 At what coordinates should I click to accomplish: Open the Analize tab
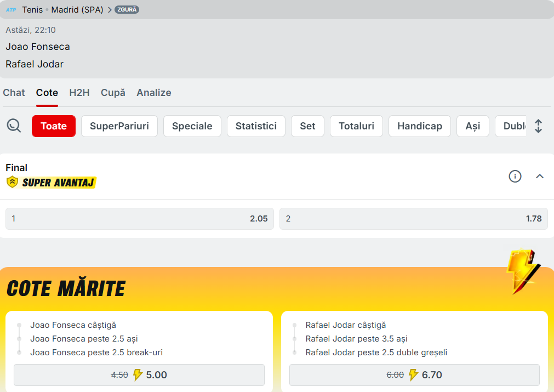tap(153, 93)
